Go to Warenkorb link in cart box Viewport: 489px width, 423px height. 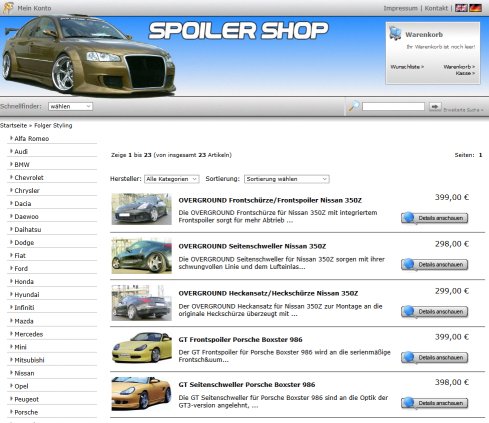459,67
